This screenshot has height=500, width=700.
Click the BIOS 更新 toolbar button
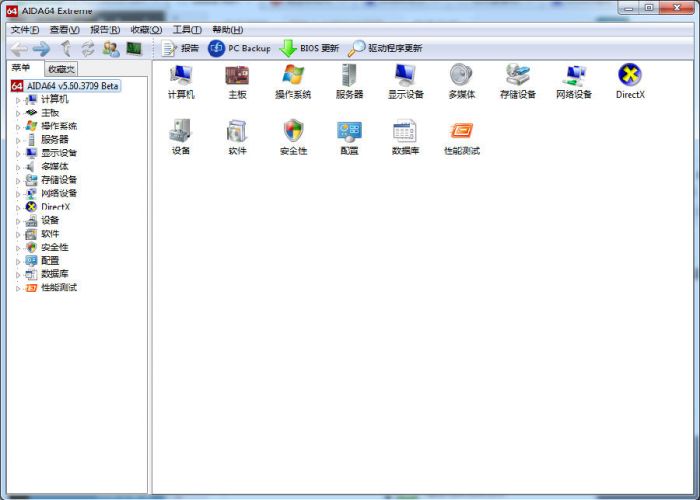(x=309, y=48)
